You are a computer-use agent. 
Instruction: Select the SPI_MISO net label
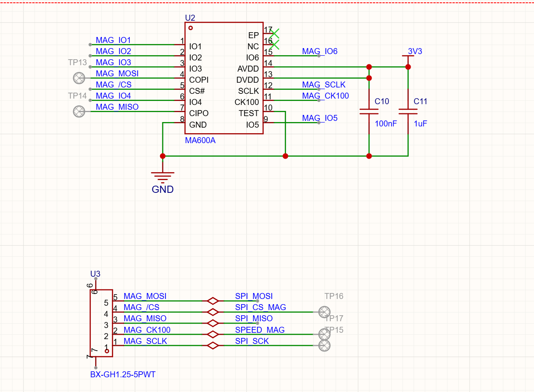[254, 318]
